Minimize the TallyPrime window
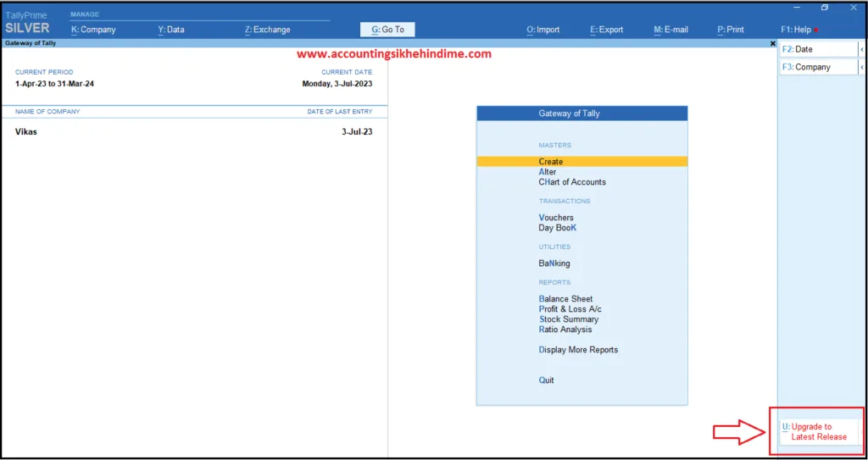This screenshot has width=868, height=460. click(x=797, y=8)
